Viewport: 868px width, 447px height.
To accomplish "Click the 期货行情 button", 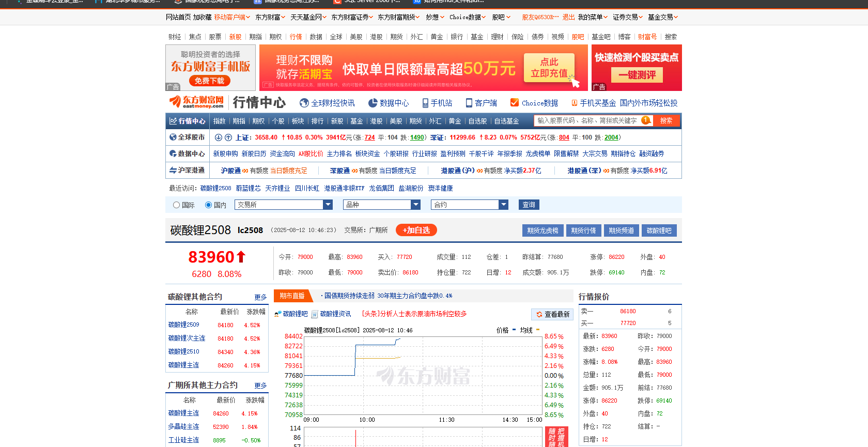I will click(583, 230).
